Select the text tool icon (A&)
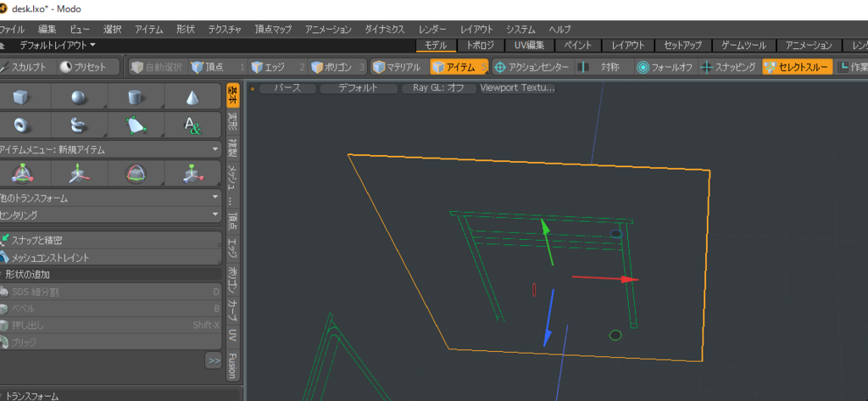This screenshot has height=401, width=868. click(x=192, y=125)
